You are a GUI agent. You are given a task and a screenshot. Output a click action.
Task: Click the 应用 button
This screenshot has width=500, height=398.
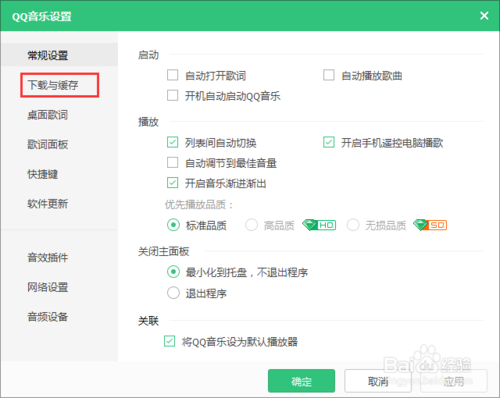pos(454,381)
